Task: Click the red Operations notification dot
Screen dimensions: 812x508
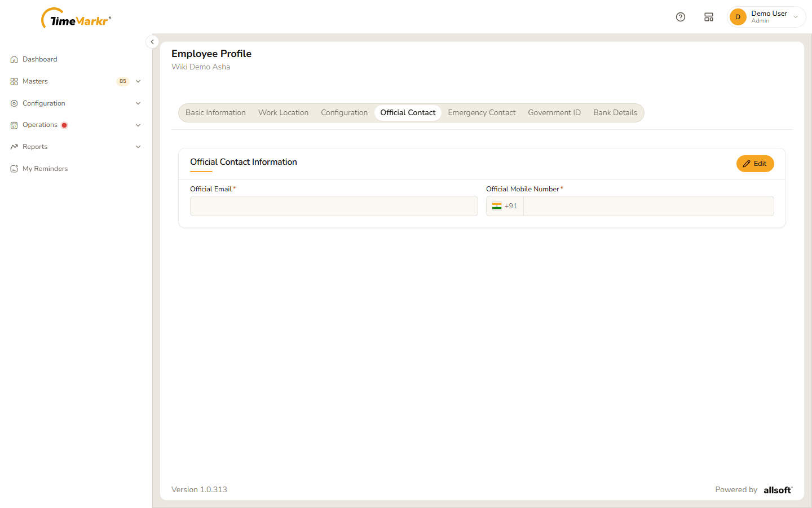Action: [x=64, y=125]
